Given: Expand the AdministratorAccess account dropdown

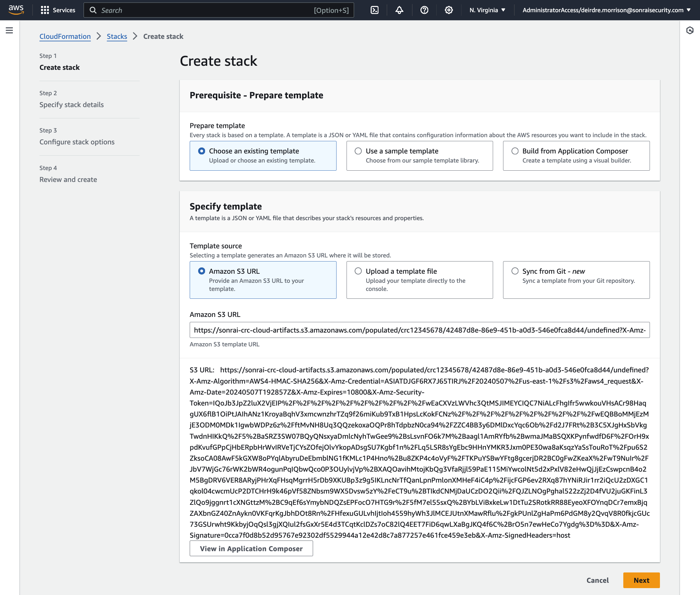Looking at the screenshot, I should [607, 10].
